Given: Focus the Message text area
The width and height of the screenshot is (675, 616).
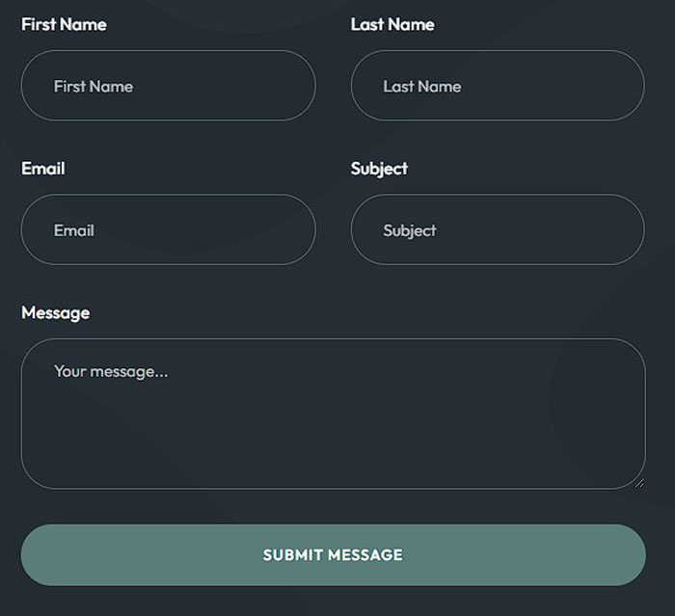Looking at the screenshot, I should tap(333, 415).
